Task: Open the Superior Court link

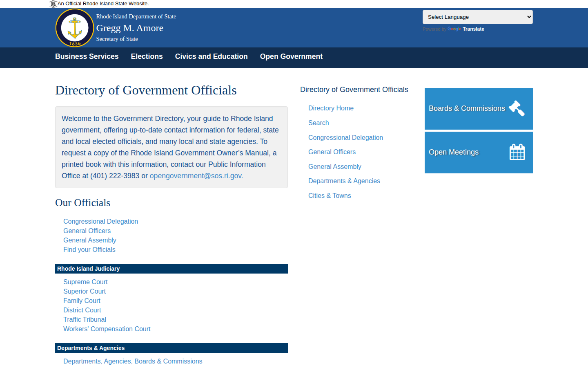Action: 85,291
